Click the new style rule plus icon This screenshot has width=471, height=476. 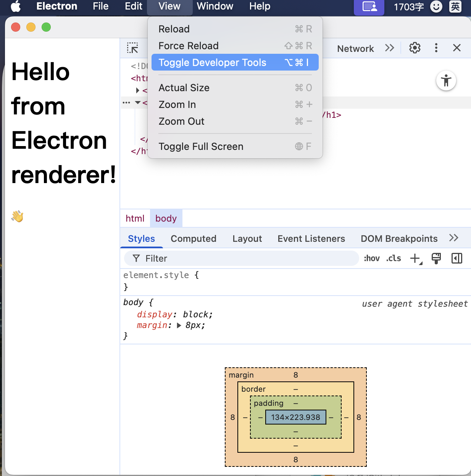click(x=416, y=259)
